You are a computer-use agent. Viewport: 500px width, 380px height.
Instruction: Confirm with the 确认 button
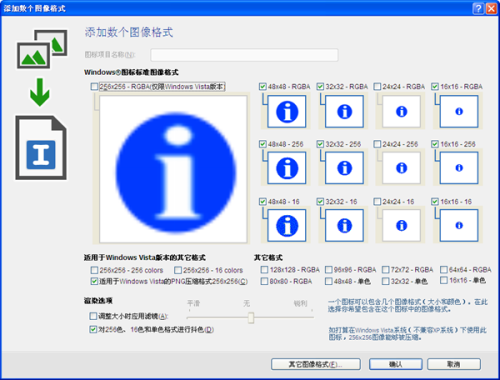pyautogui.click(x=396, y=364)
